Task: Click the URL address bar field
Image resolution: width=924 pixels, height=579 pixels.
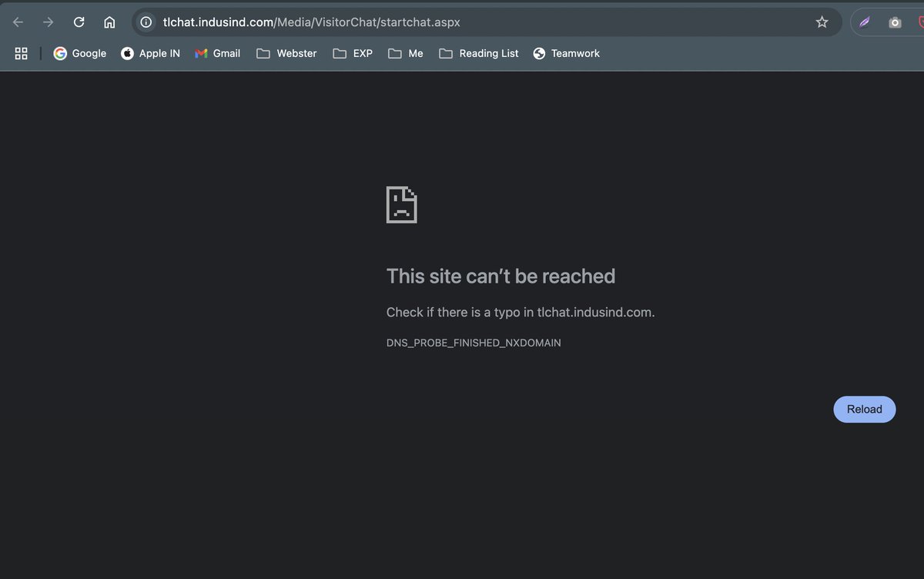Action: click(485, 22)
